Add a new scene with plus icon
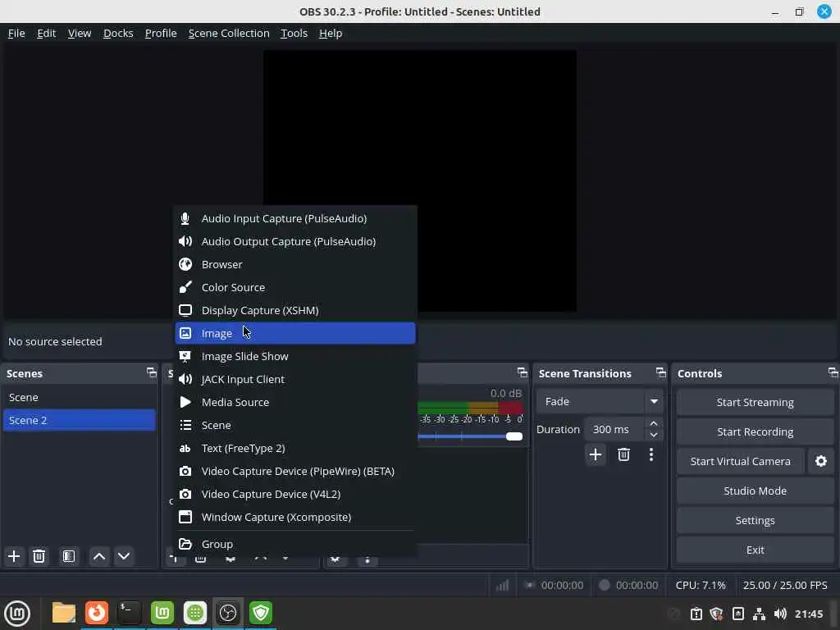The height and width of the screenshot is (630, 840). pyautogui.click(x=14, y=556)
